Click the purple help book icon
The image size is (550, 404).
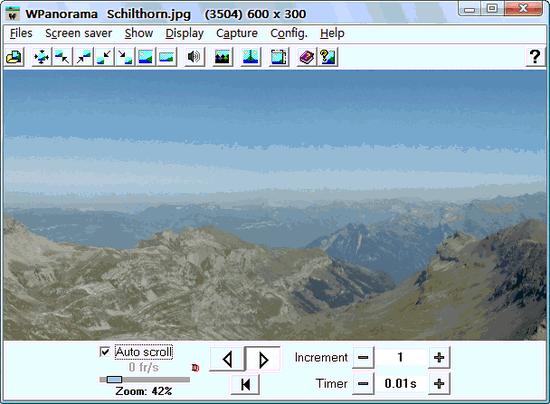[307, 56]
